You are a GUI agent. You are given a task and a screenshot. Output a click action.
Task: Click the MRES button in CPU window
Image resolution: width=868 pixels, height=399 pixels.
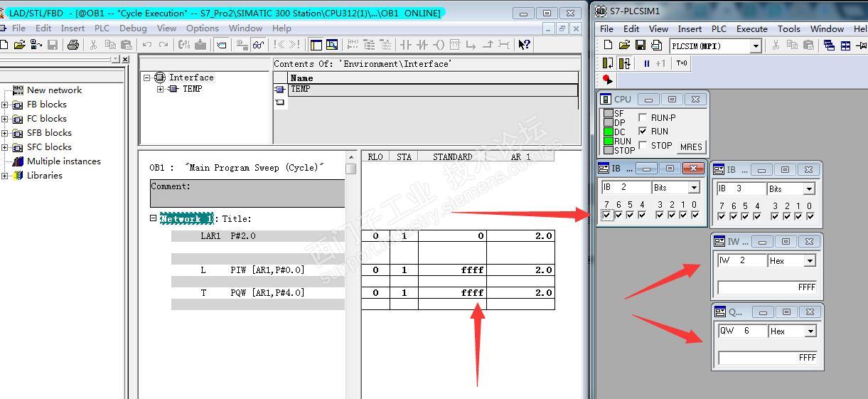pyautogui.click(x=691, y=147)
